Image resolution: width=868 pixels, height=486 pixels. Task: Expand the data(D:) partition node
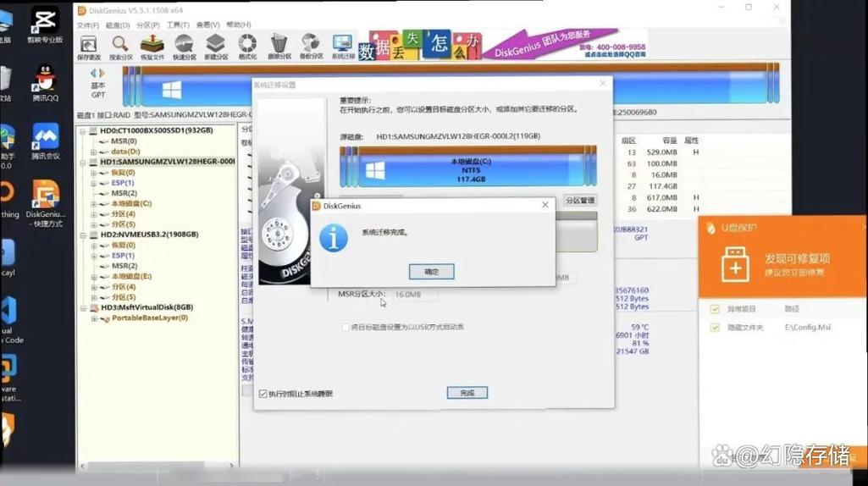pos(93,152)
